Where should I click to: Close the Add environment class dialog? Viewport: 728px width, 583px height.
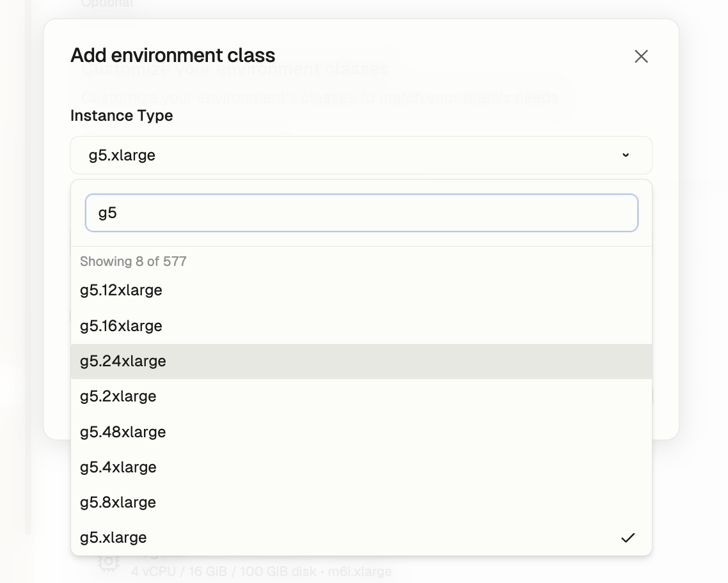click(641, 57)
